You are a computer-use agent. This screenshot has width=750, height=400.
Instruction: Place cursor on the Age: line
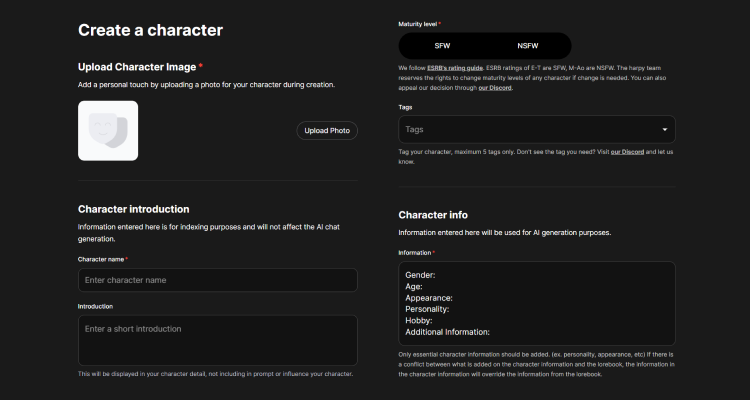click(x=414, y=287)
